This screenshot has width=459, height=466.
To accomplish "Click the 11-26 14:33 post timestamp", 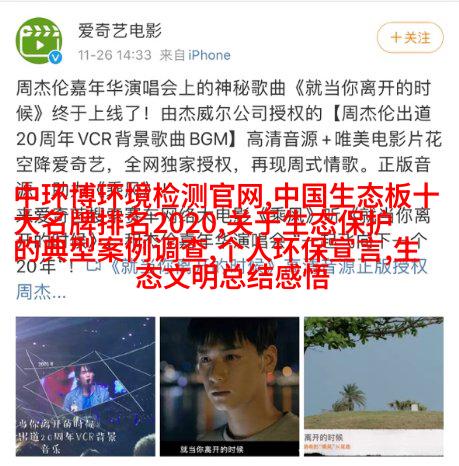I will 115,55.
